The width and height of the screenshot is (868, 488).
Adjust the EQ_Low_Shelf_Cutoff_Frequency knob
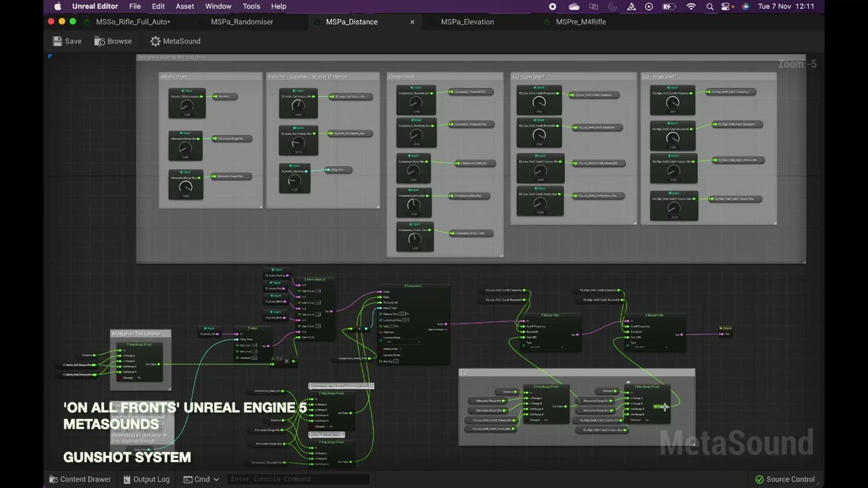point(539,102)
